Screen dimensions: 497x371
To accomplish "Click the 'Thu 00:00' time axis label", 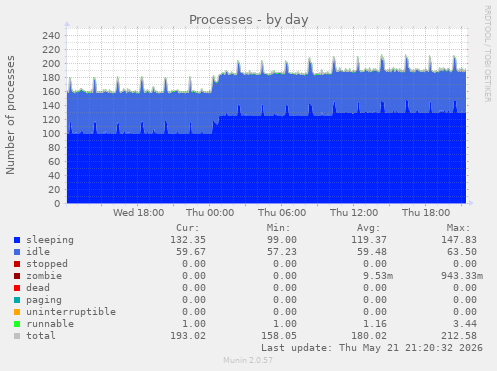I will (x=210, y=213).
